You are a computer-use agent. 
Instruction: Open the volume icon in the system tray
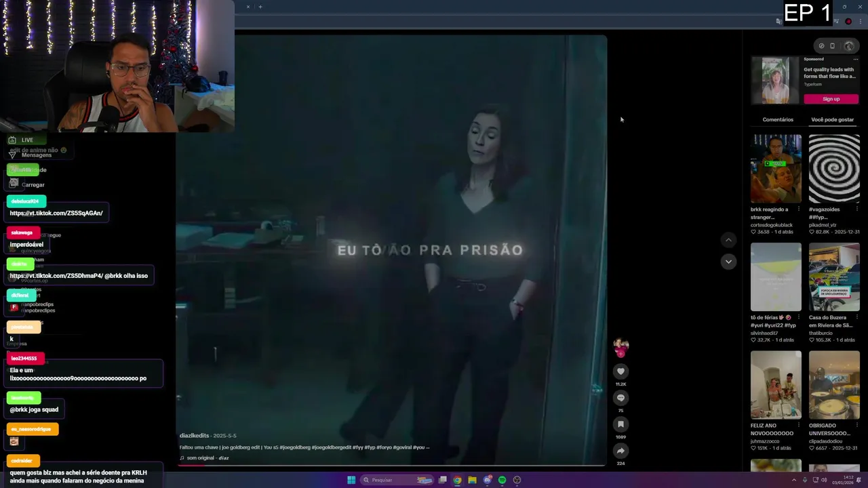tap(824, 480)
